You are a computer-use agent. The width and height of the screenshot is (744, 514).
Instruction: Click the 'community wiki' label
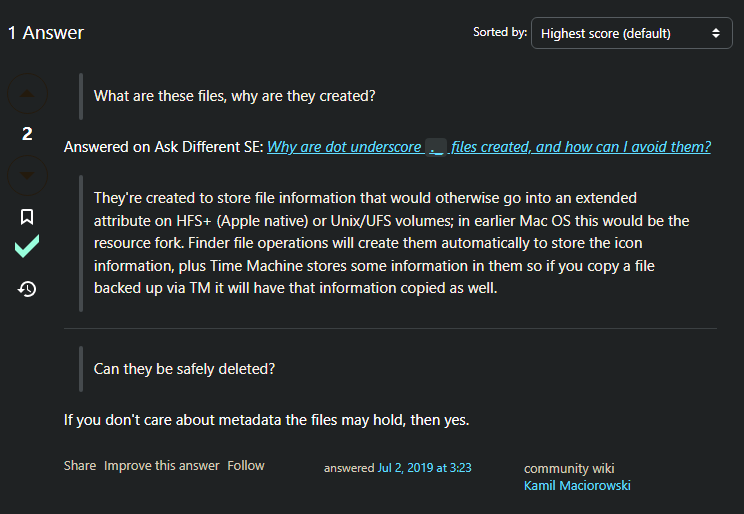click(569, 468)
